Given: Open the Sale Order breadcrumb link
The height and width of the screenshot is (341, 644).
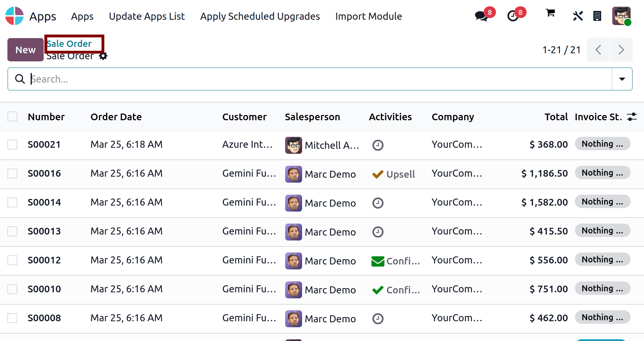Looking at the screenshot, I should (x=69, y=43).
